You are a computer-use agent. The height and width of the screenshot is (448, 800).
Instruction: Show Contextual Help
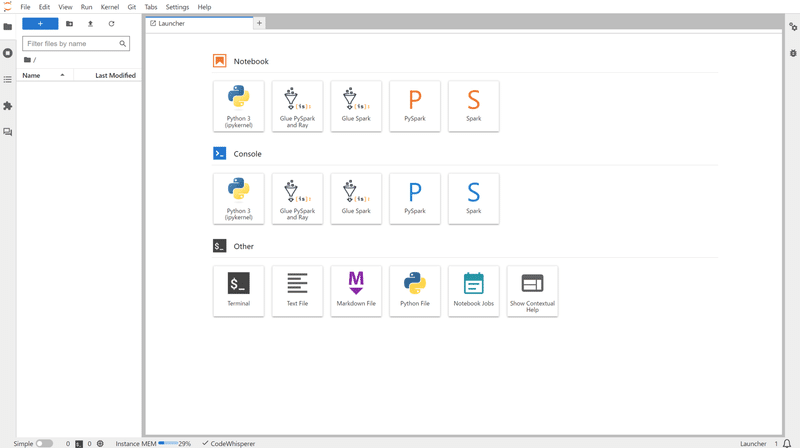point(532,291)
